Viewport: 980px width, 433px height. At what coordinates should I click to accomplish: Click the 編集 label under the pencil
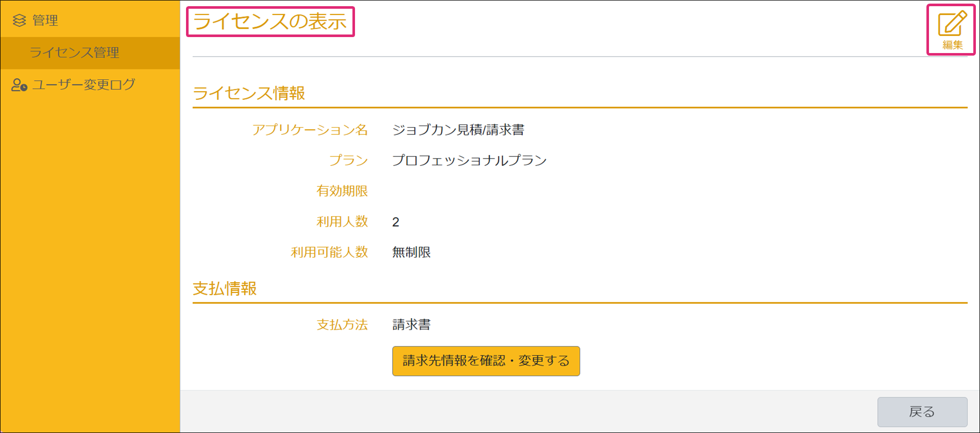coord(952,45)
